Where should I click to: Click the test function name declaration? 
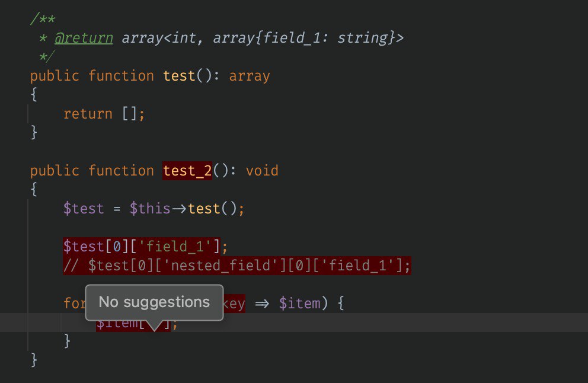179,76
